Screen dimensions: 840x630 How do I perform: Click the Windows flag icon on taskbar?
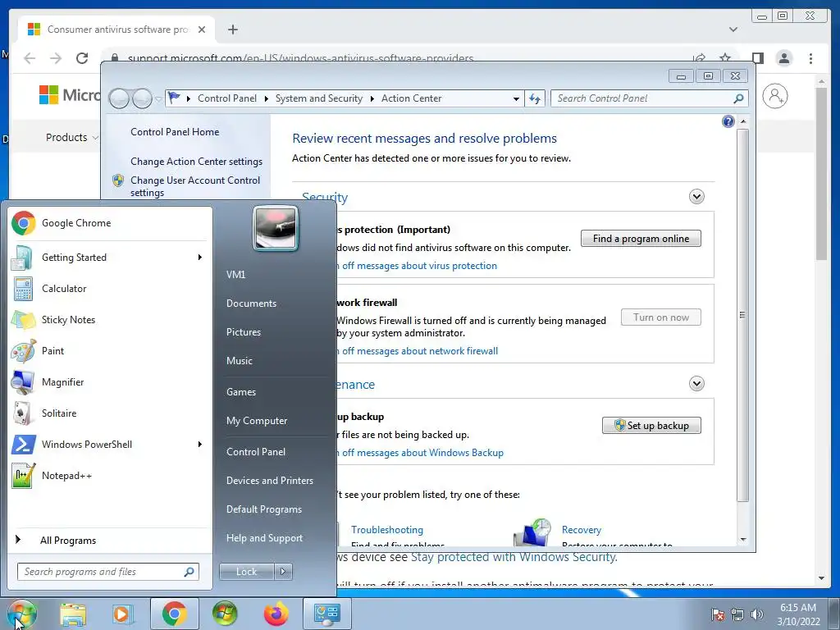pyautogui.click(x=225, y=614)
